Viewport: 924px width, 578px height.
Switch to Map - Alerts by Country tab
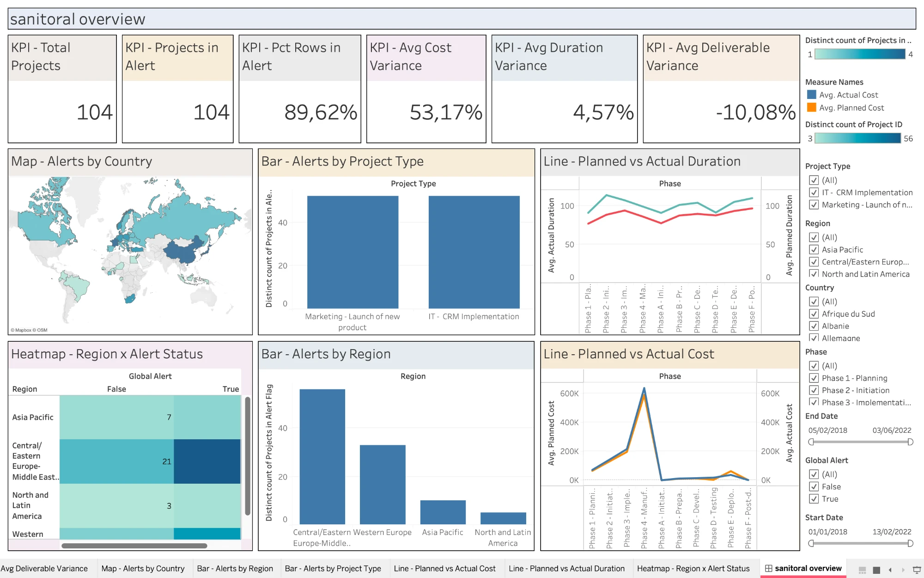143,568
